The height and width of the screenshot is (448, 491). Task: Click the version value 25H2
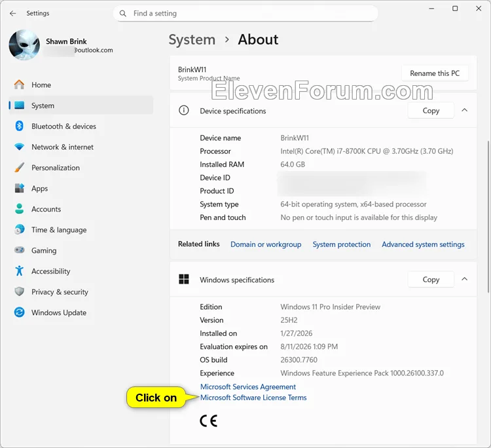coord(289,320)
